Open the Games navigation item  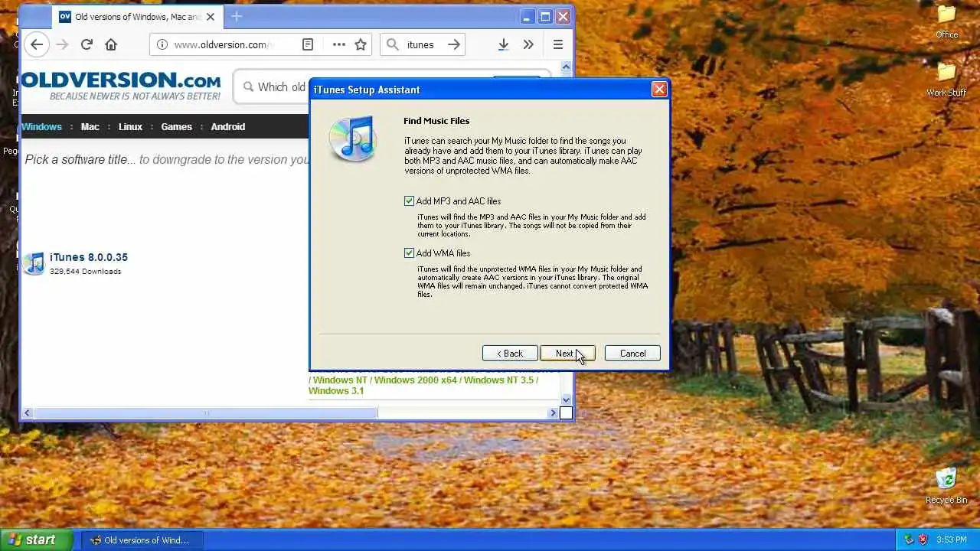[176, 127]
